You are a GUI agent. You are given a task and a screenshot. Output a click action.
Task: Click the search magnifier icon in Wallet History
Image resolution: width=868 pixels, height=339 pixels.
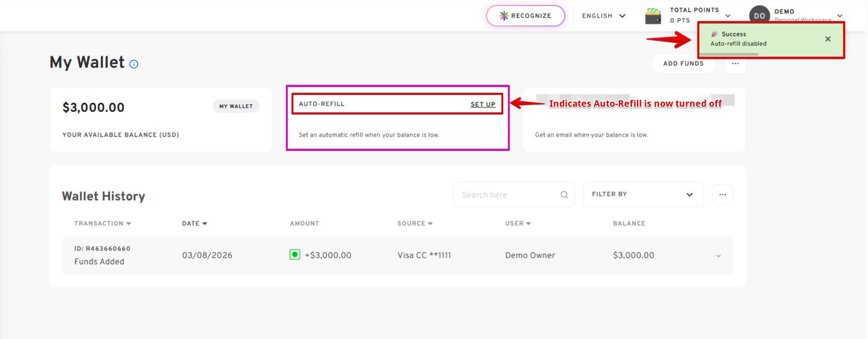click(564, 195)
